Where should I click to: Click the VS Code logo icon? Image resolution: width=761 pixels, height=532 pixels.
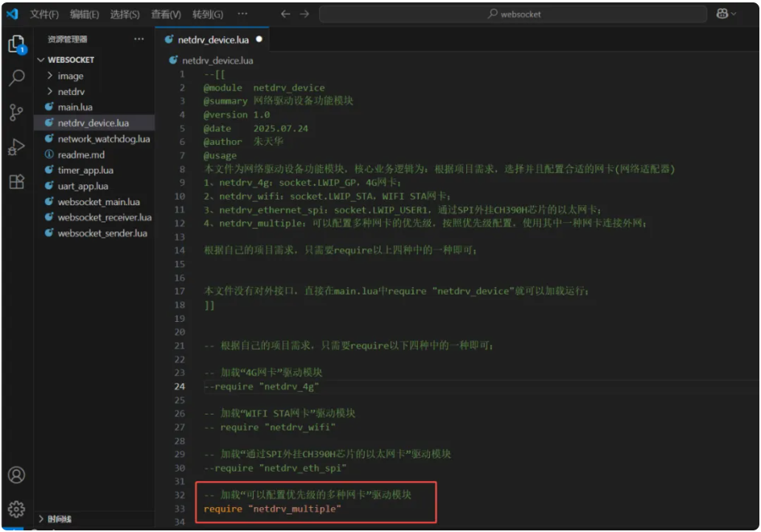click(x=12, y=14)
